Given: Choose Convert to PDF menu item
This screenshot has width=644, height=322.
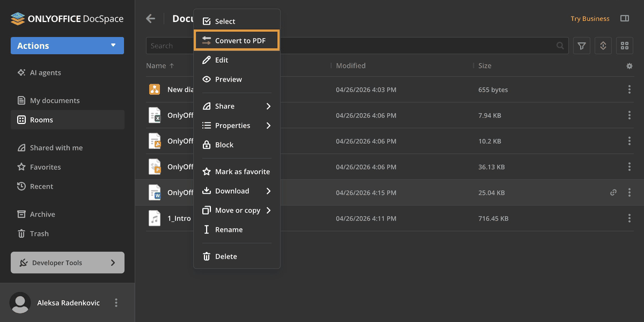Looking at the screenshot, I should coord(237,41).
